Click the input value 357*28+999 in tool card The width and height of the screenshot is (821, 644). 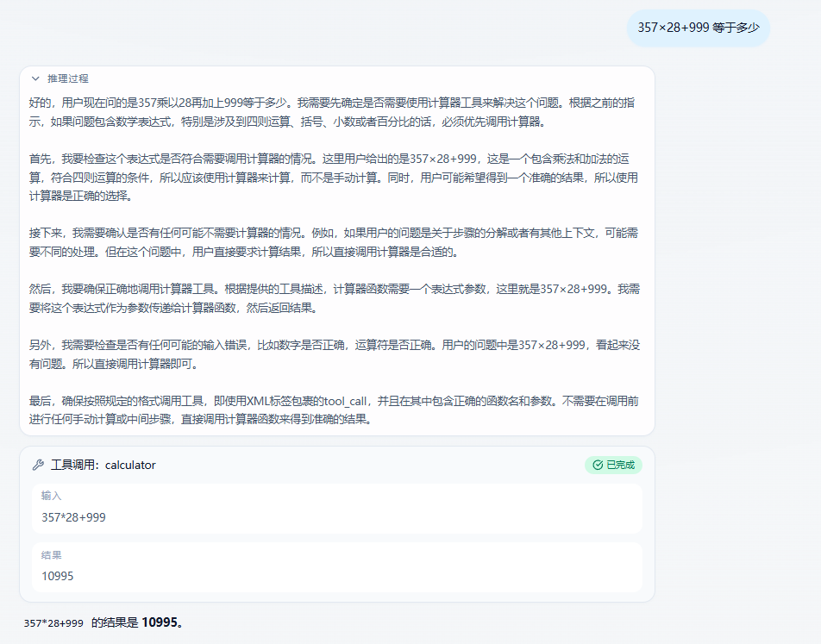pos(74,517)
